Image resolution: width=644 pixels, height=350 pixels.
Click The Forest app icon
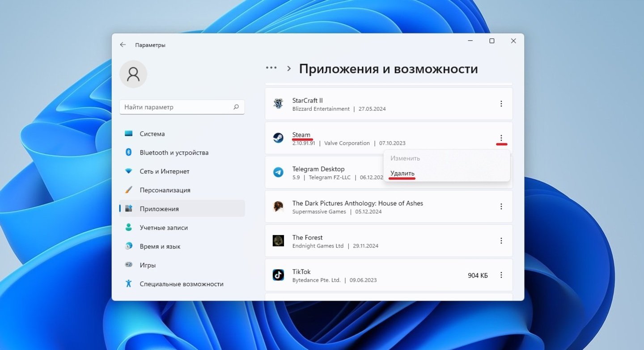click(x=278, y=240)
